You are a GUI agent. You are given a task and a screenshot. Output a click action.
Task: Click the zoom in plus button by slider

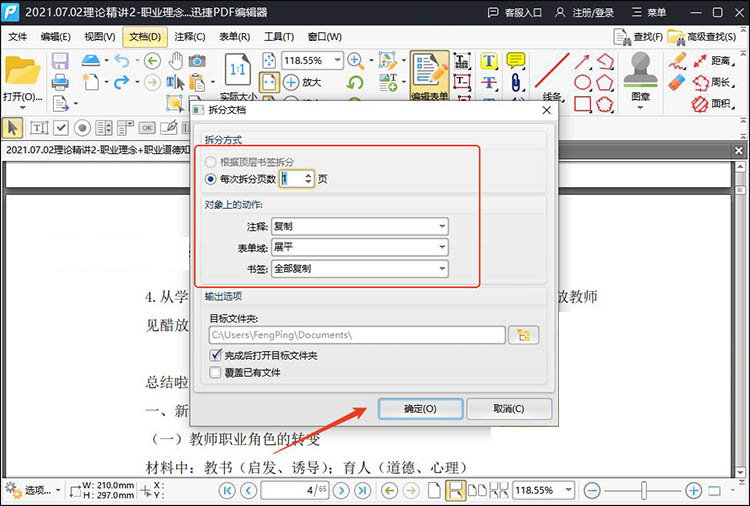tap(693, 490)
